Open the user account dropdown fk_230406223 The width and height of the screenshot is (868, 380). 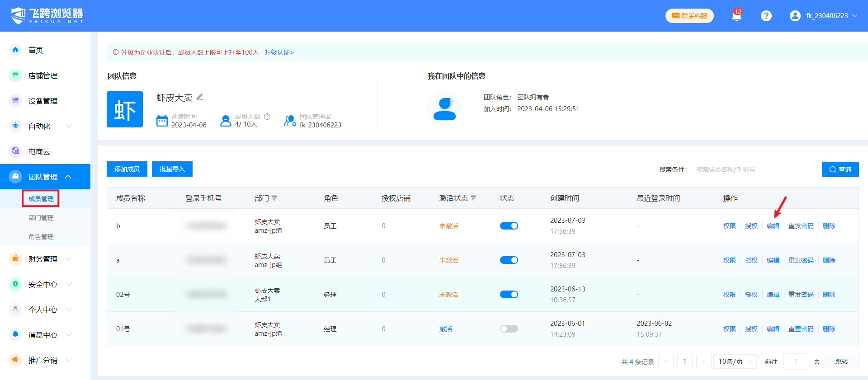[x=823, y=16]
